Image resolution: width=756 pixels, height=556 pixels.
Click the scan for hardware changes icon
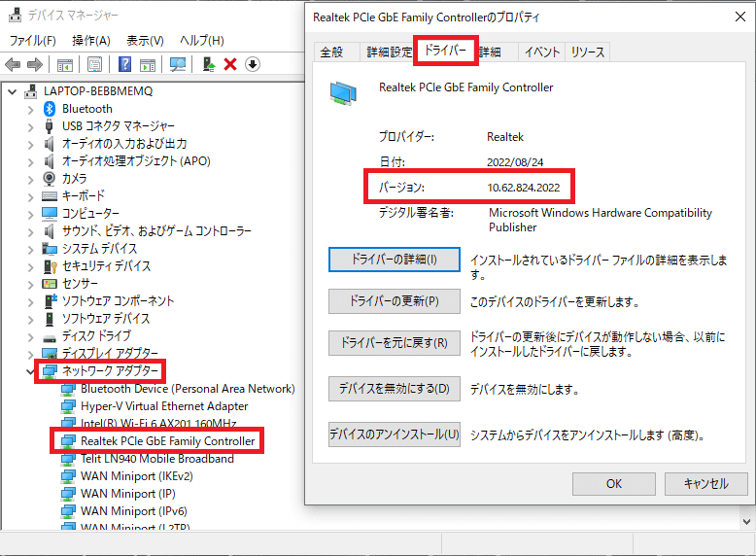pyautogui.click(x=178, y=64)
